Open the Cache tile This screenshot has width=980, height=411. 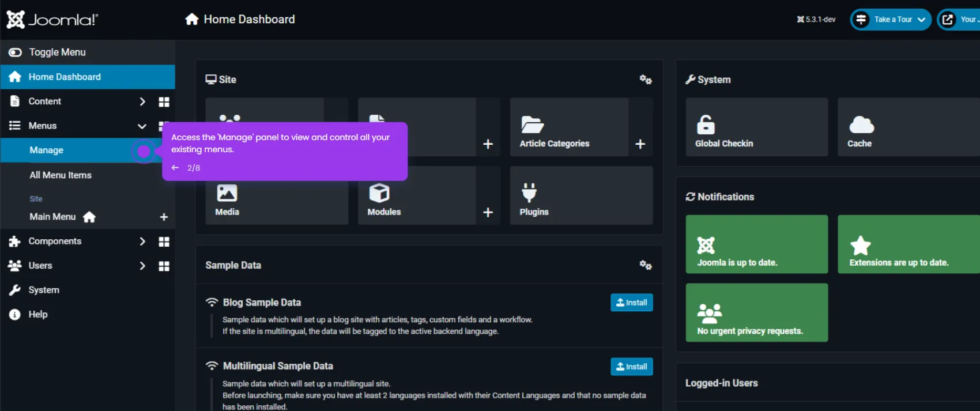point(909,127)
